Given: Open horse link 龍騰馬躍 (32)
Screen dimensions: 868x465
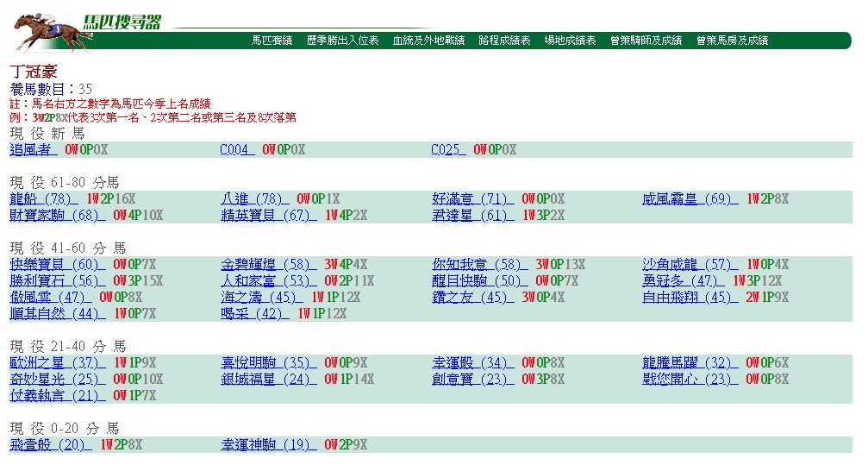Looking at the screenshot, I should coord(690,363).
